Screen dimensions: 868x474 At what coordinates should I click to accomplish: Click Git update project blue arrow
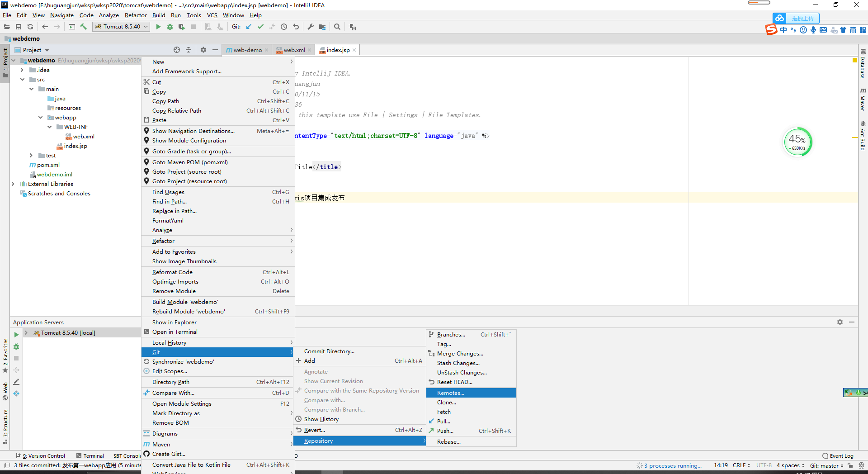tap(249, 27)
